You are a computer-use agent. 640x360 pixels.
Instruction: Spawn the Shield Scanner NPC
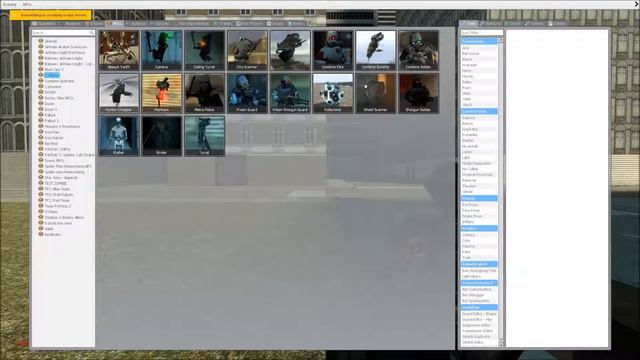[x=376, y=93]
